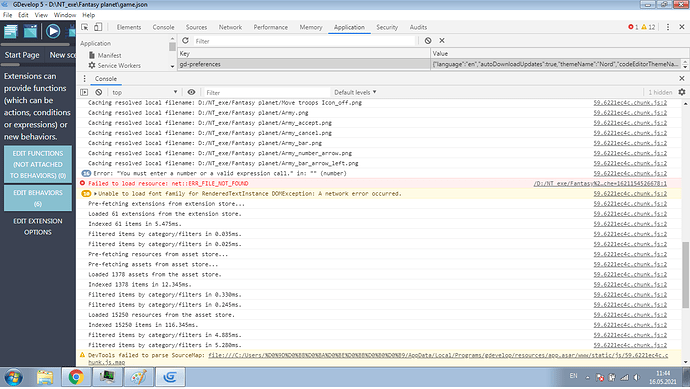This screenshot has width=690, height=389.
Task: Open Chrome from the Windows taskbar
Action: click(x=76, y=377)
